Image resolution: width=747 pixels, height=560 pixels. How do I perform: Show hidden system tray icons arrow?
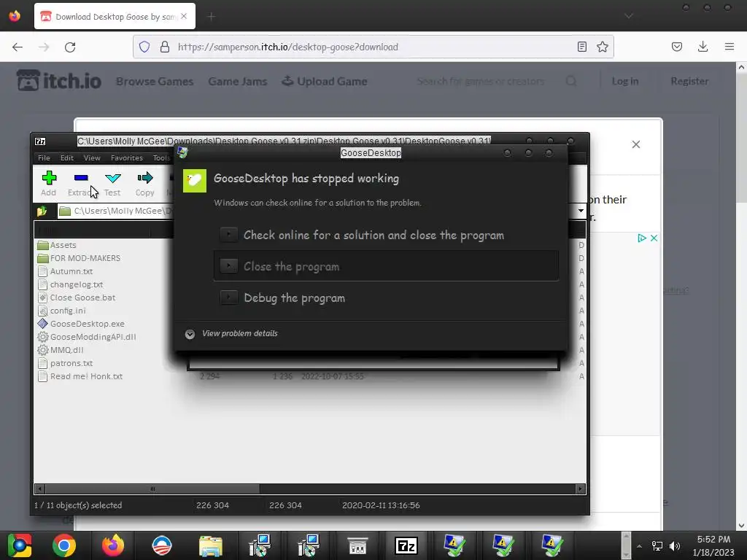click(x=639, y=545)
